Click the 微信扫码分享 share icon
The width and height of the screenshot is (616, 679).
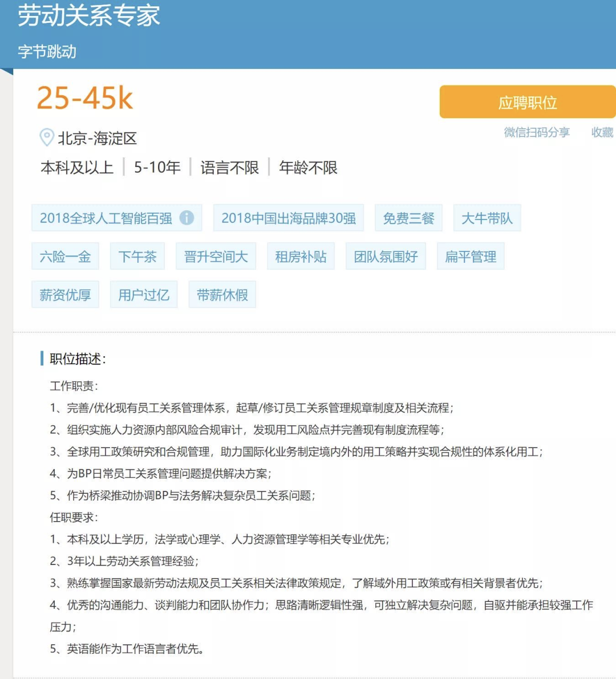click(536, 132)
